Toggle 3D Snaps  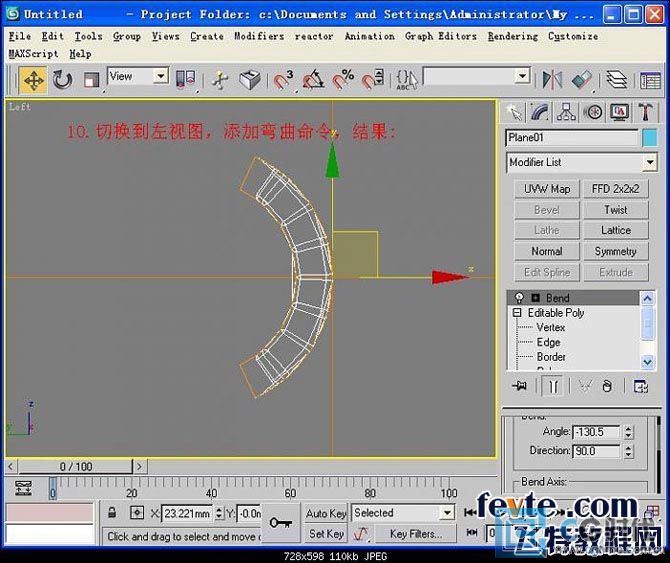284,80
